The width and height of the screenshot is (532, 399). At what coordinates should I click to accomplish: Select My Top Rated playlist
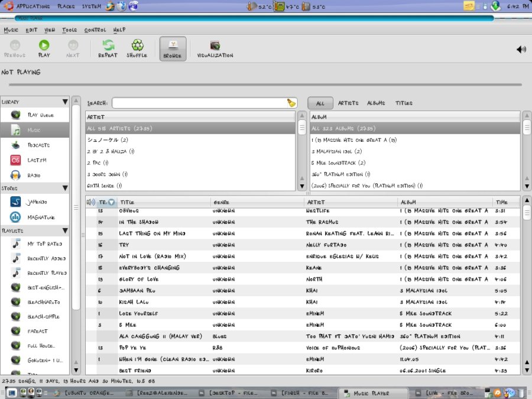pos(35,244)
